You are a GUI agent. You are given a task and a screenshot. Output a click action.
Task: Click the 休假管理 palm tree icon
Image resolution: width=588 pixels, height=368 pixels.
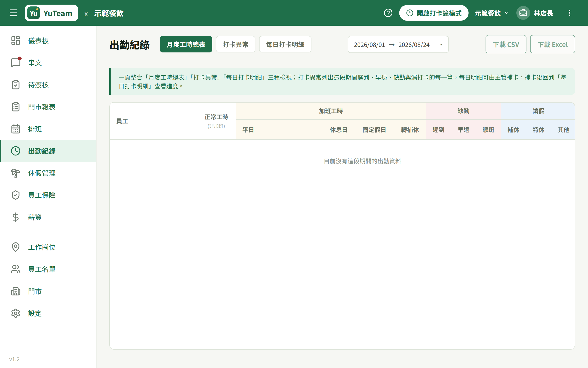pos(16,173)
